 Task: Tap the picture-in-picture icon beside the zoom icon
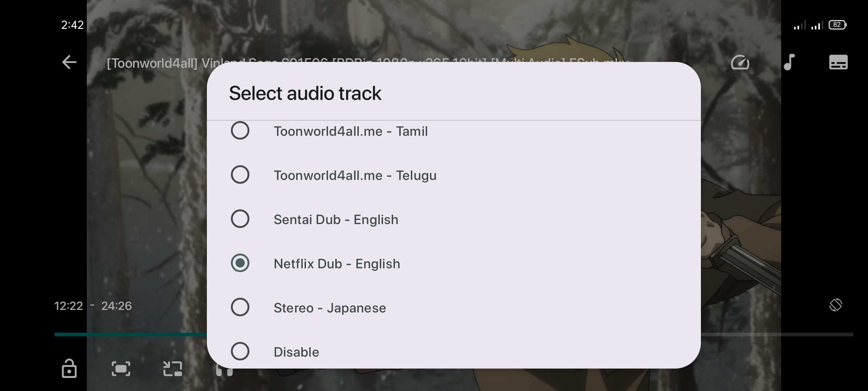173,369
